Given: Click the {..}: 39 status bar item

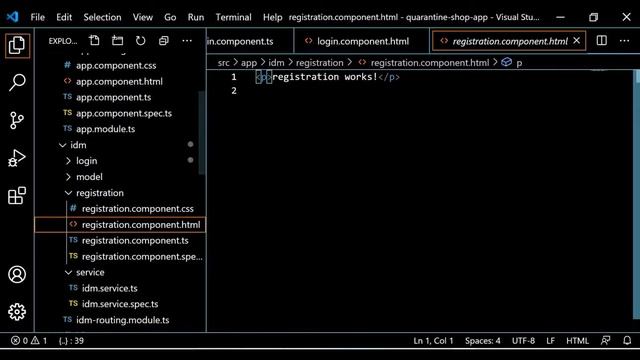Looking at the screenshot, I should 71,340.
